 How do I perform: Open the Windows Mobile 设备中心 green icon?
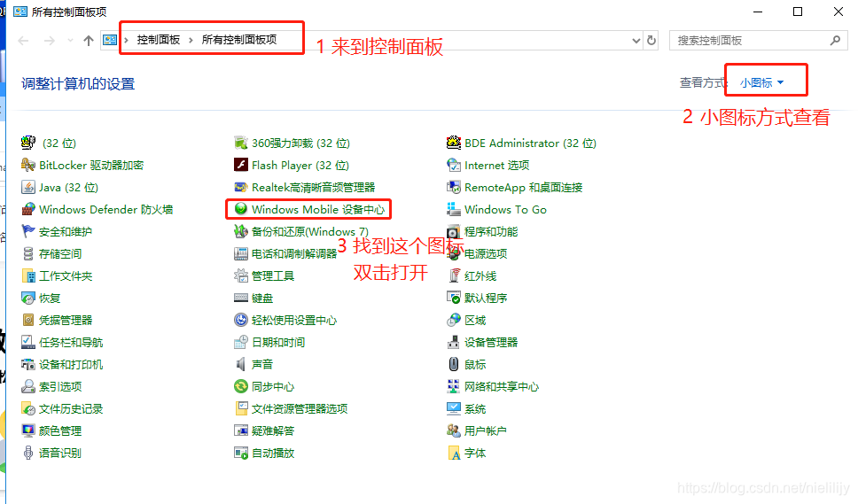tap(241, 209)
